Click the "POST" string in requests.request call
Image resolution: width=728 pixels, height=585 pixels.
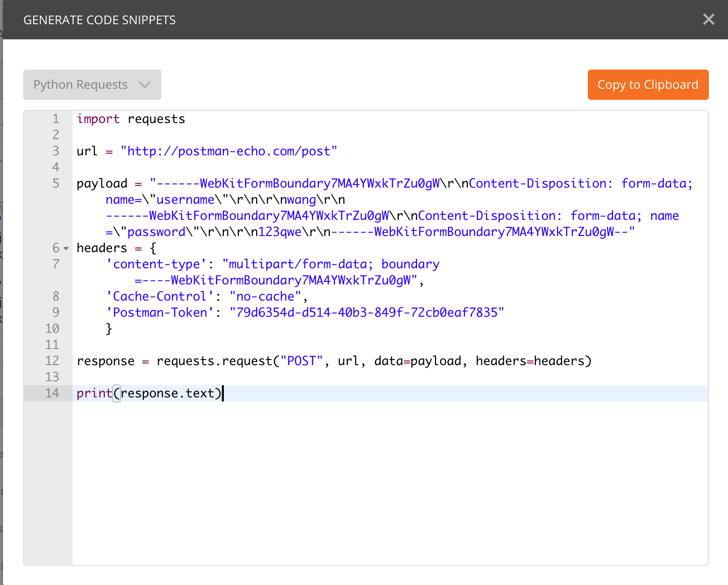(301, 361)
